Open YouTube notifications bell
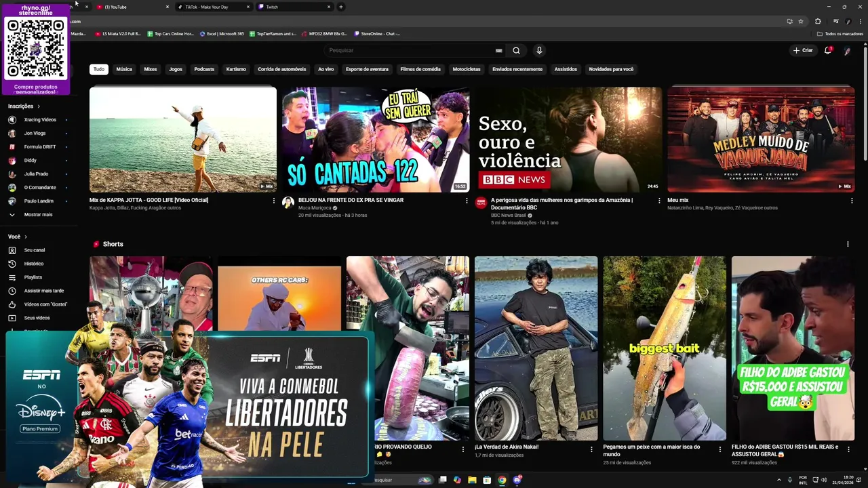Screen dimensions: 868x488 pyautogui.click(x=828, y=50)
